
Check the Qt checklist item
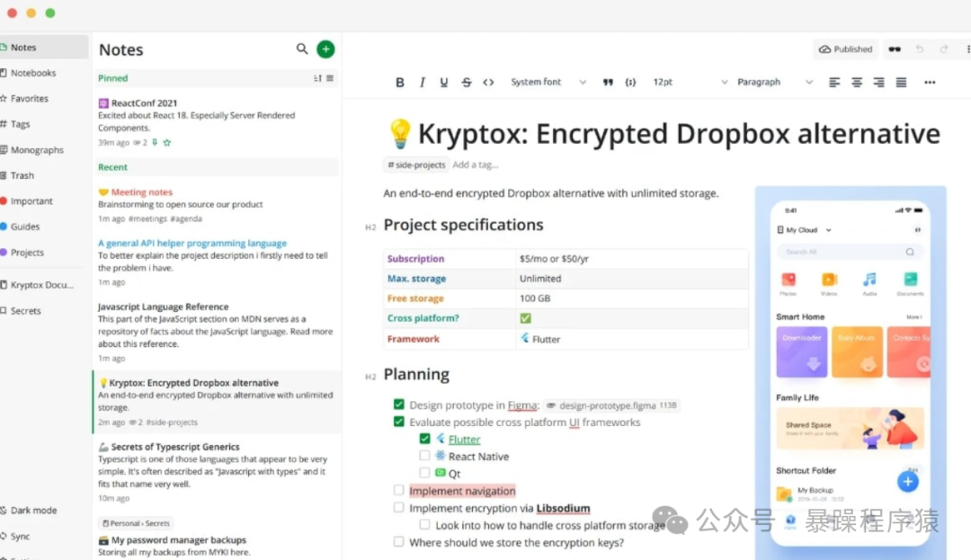[424, 473]
